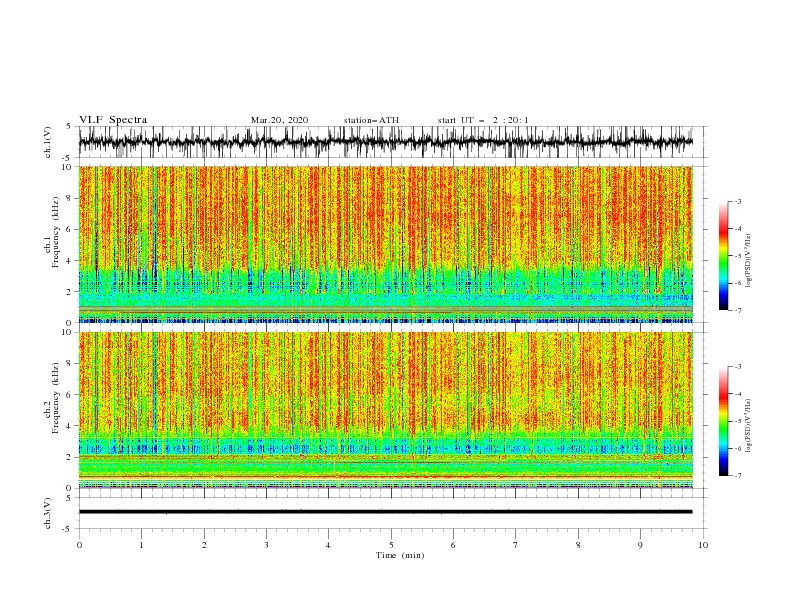Click the upper colorbar 'log(PSD)(V²/Hz)' label

pyautogui.click(x=748, y=261)
